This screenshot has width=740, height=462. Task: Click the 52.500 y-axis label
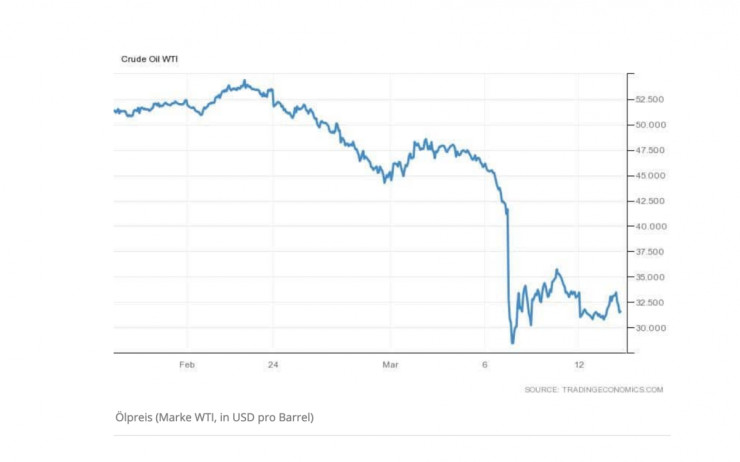coord(650,100)
